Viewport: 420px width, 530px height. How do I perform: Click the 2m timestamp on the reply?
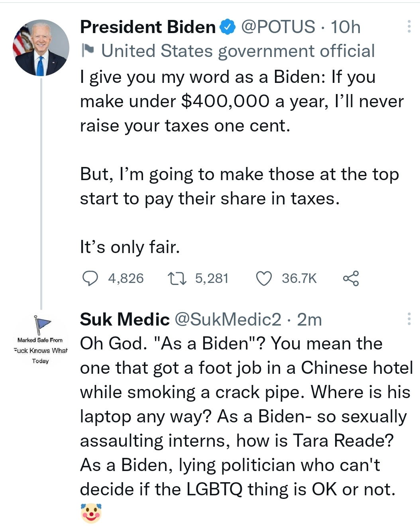(309, 320)
